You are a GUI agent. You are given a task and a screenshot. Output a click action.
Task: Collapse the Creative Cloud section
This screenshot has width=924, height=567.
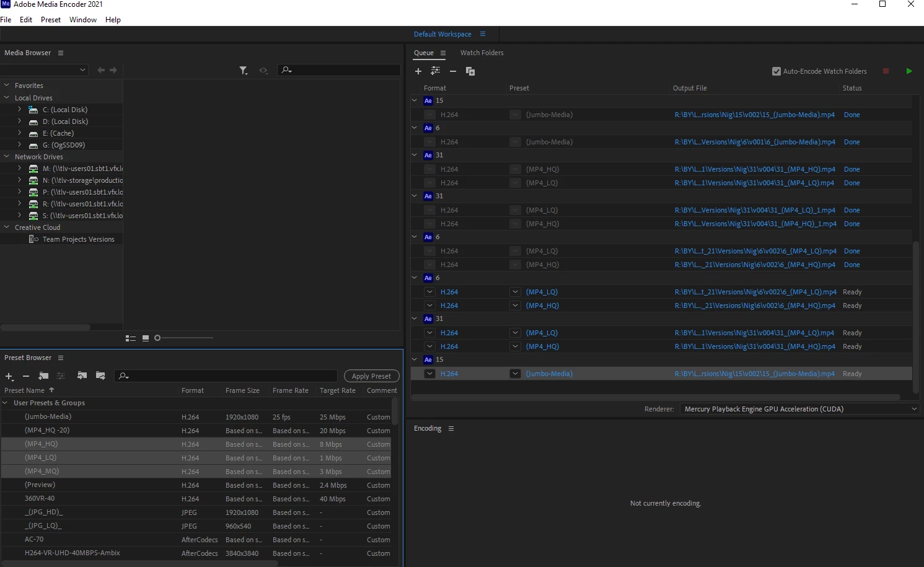pos(7,227)
